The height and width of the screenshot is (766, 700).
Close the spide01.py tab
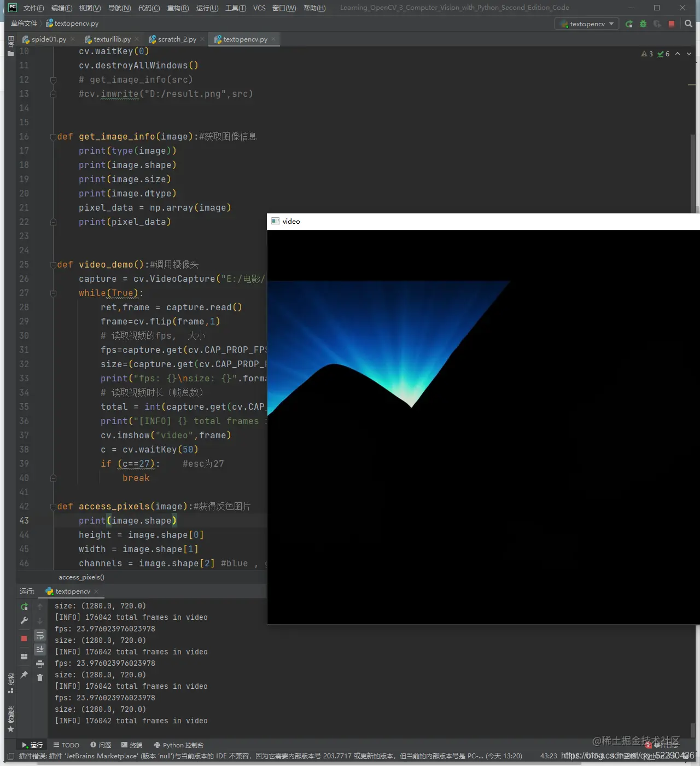click(x=73, y=39)
